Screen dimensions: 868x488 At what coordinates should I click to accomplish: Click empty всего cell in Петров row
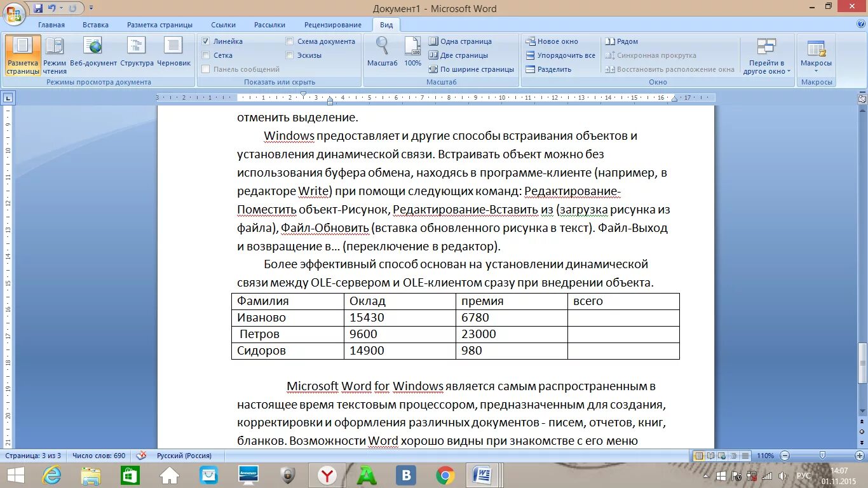[x=623, y=334]
